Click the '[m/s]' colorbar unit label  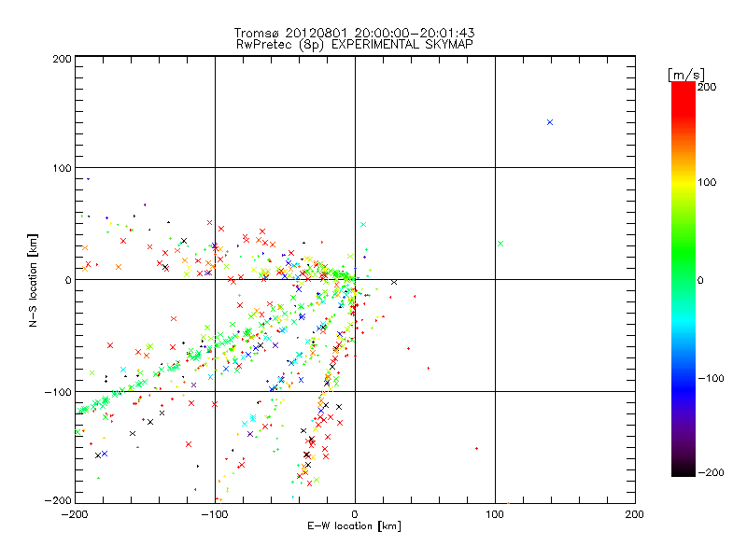(685, 75)
